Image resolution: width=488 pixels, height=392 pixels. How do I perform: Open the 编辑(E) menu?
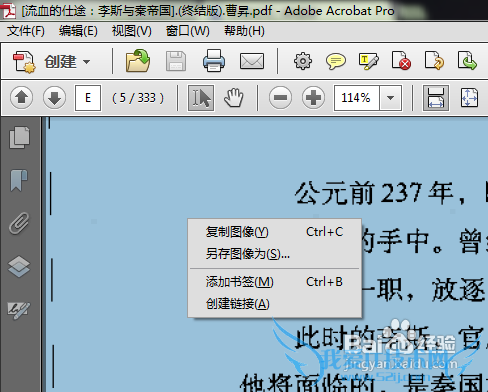(78, 31)
